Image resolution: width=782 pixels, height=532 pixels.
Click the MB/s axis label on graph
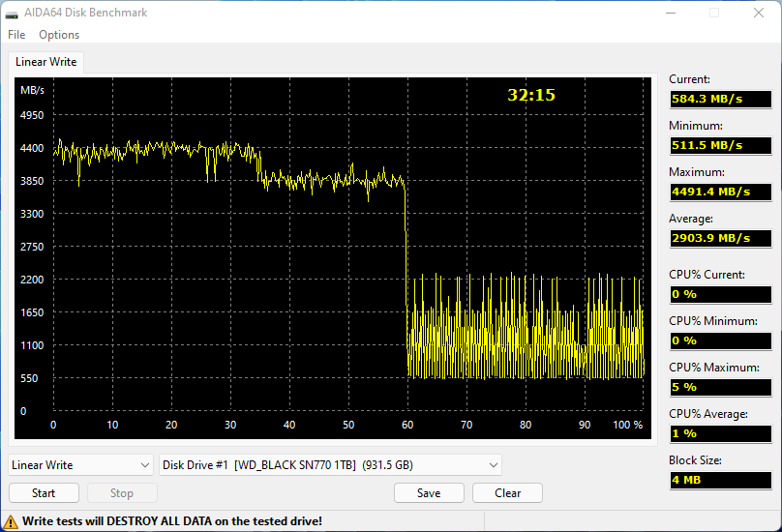pyautogui.click(x=32, y=90)
